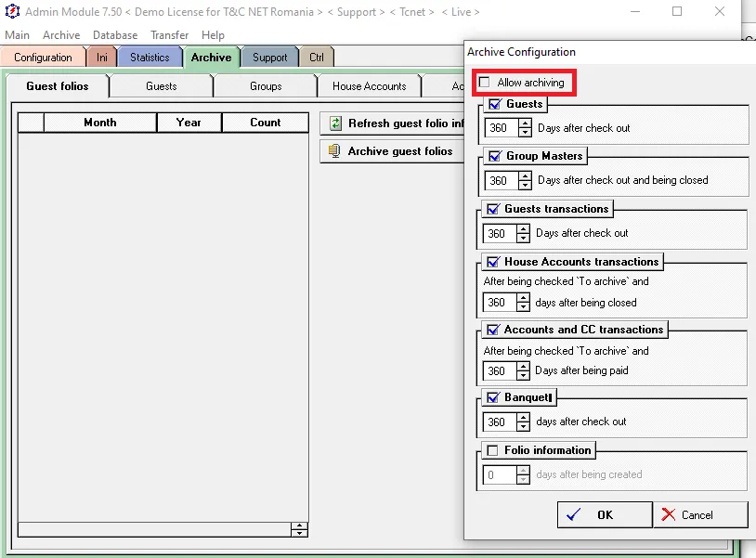Screen dimensions: 756x558
Task: Minimize the Admin Module window
Action: (635, 11)
